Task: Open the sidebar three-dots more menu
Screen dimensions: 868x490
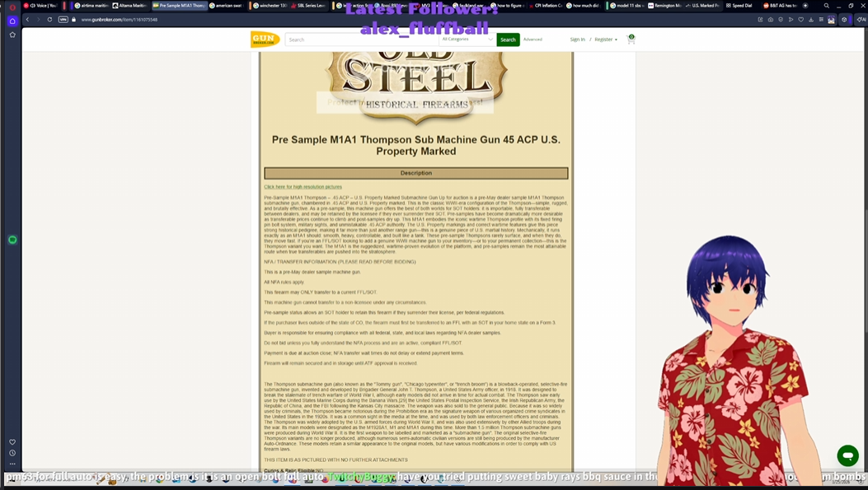Action: coord(12,464)
